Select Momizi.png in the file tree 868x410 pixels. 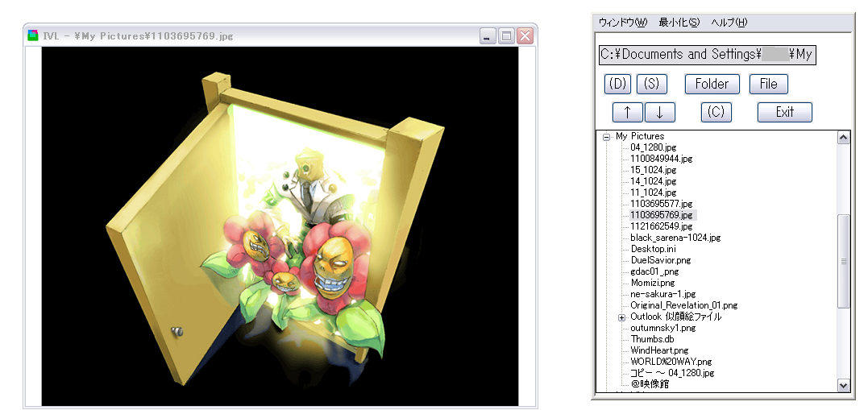653,283
